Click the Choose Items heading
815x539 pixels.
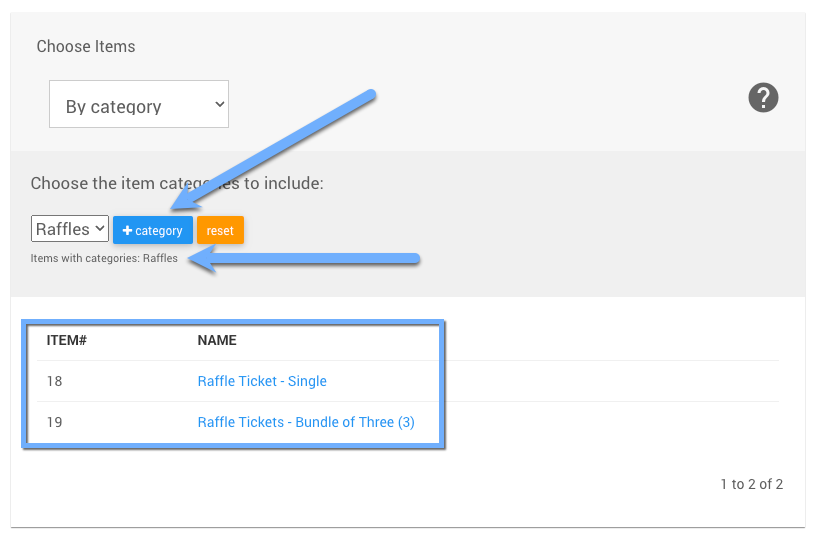[86, 46]
